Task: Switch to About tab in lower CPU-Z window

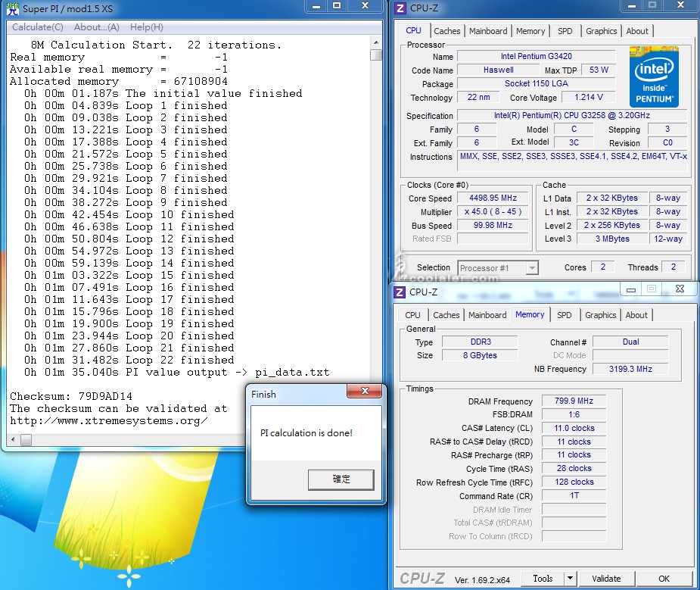Action: [x=636, y=315]
